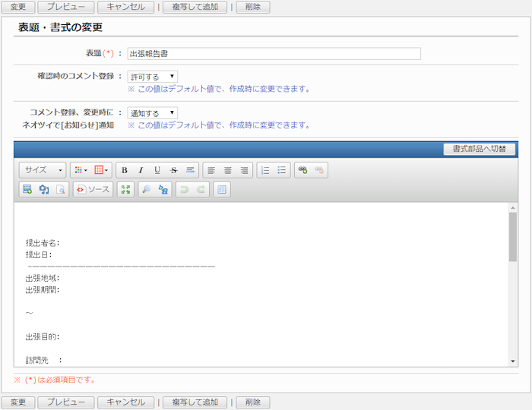The height and width of the screenshot is (410, 532).
Task: Click the bottom プレビュー button
Action: [66, 402]
